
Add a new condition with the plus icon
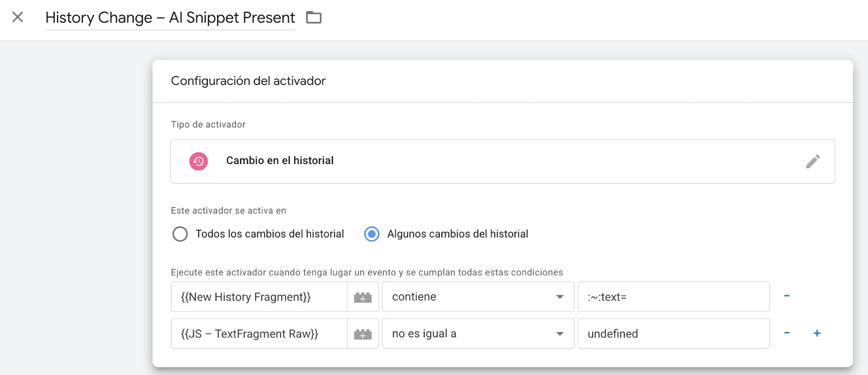point(817,333)
